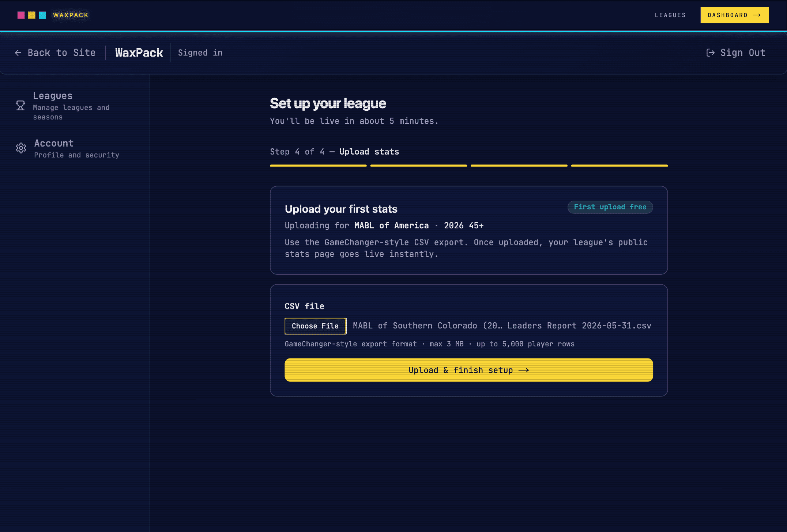Click the first step progress bar segment

[x=318, y=166]
